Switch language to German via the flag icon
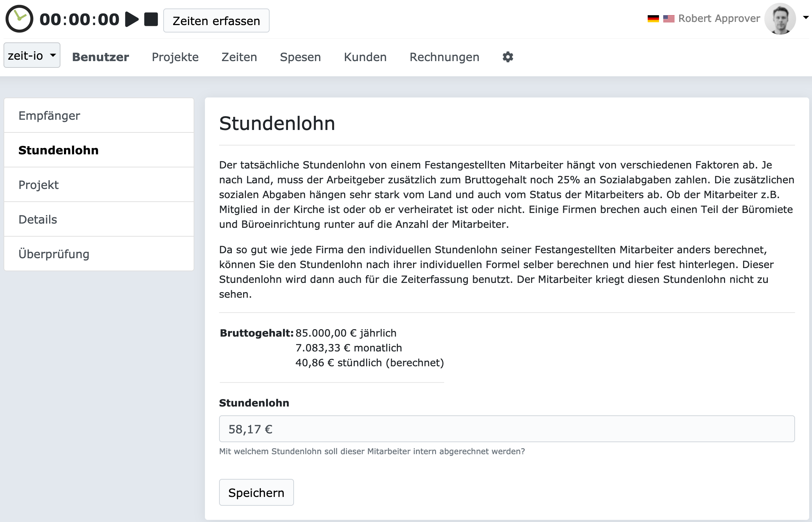Screen dimensions: 812x522 click(x=653, y=18)
